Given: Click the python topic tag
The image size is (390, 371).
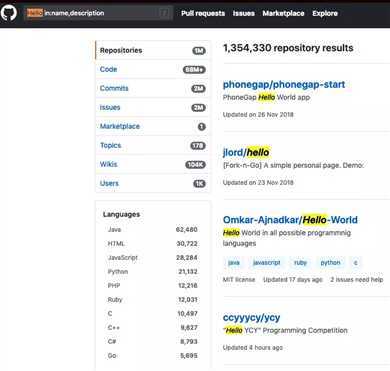Looking at the screenshot, I should 330,263.
